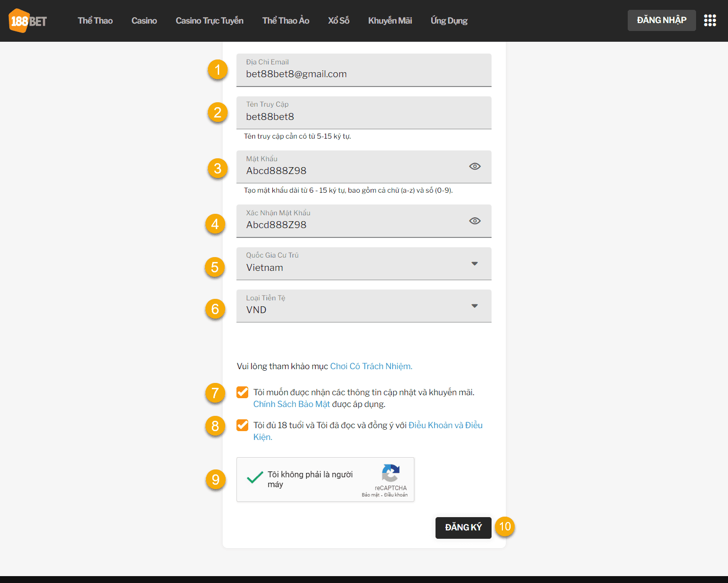Open Ứng Dụng menu
Viewport: 728px width, 583px height.
tap(449, 21)
